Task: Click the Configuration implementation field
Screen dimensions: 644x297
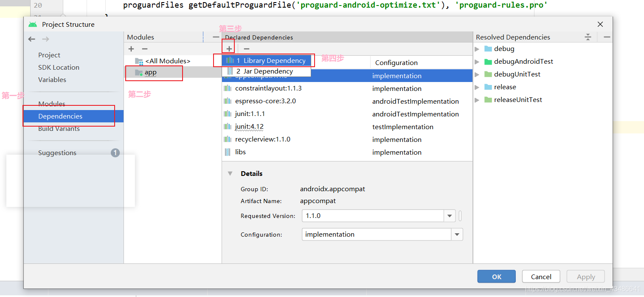Action: point(377,235)
